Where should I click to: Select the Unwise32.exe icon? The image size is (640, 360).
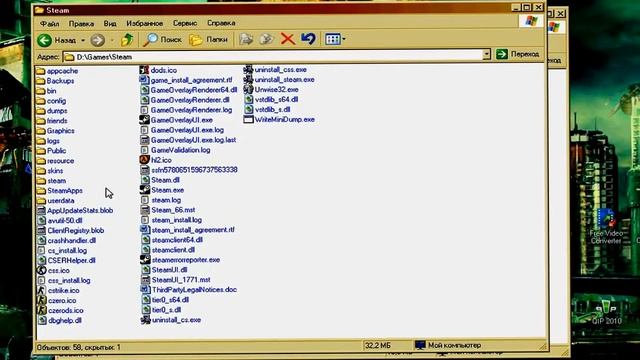click(x=248, y=89)
